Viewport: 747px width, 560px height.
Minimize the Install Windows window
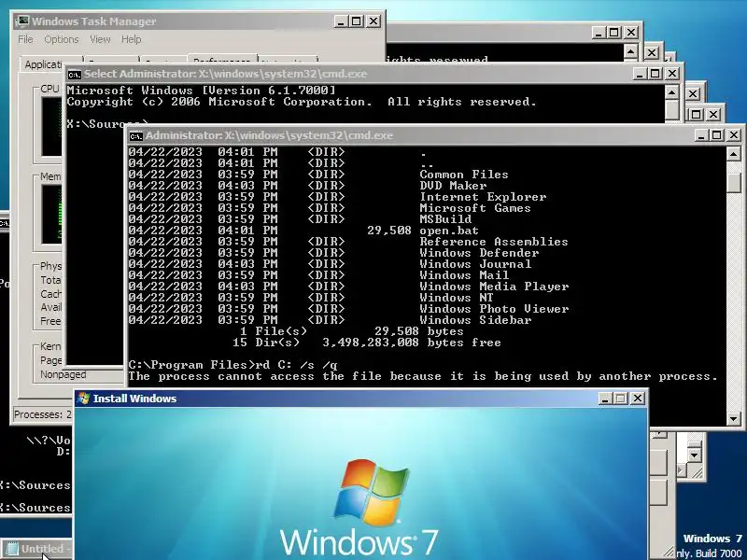coord(605,399)
